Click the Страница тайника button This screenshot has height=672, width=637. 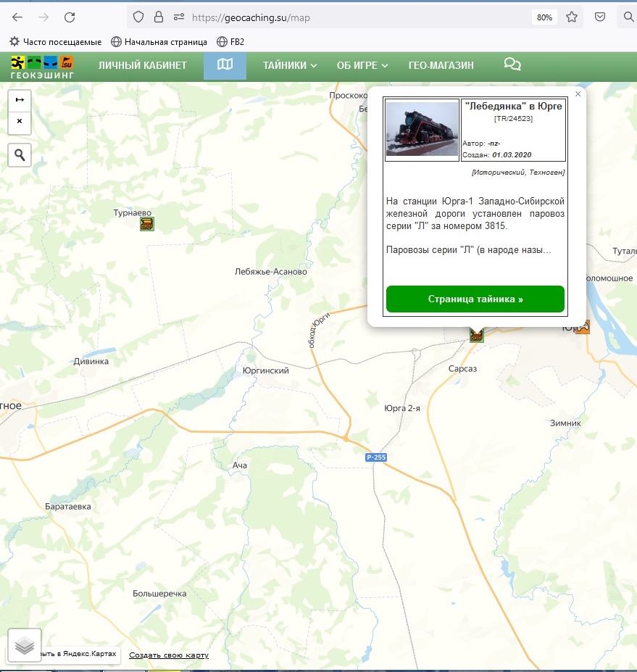475,299
